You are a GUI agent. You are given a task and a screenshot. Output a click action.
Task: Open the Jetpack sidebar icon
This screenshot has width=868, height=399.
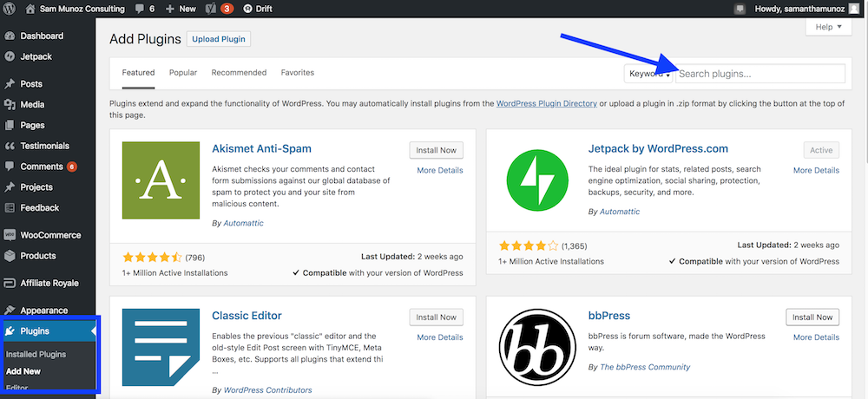pyautogui.click(x=10, y=56)
